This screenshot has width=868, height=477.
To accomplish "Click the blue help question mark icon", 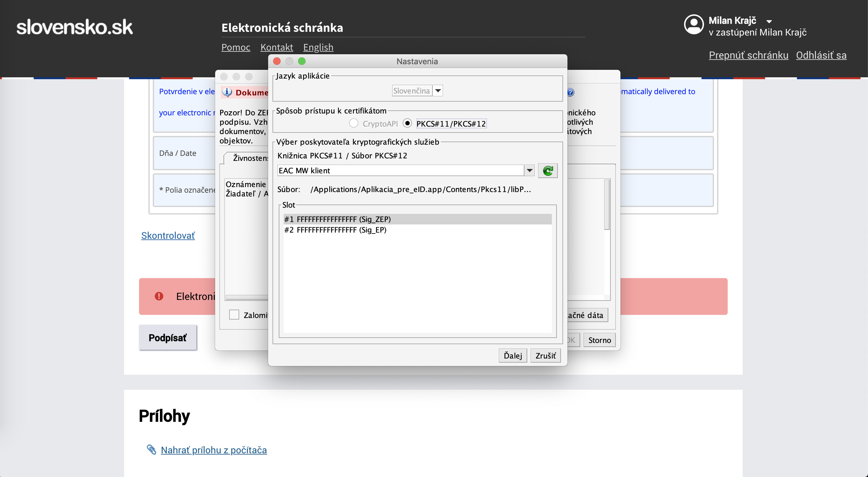I will pyautogui.click(x=571, y=92).
